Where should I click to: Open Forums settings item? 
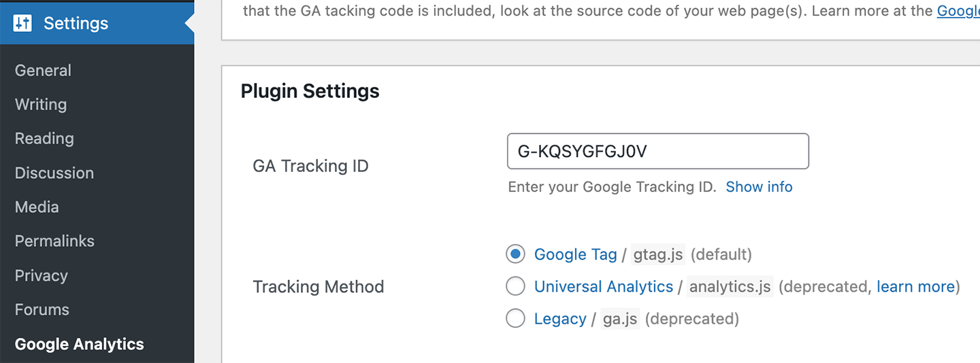click(x=42, y=309)
